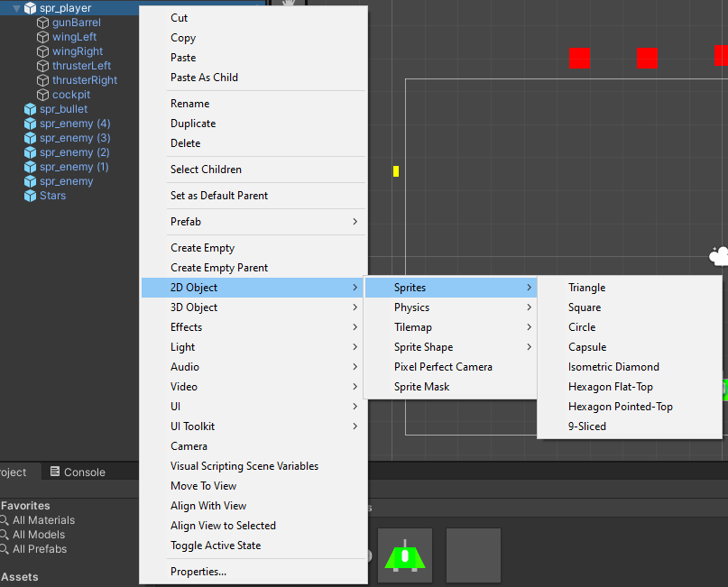Click the Stars prefab cube icon

(31, 196)
